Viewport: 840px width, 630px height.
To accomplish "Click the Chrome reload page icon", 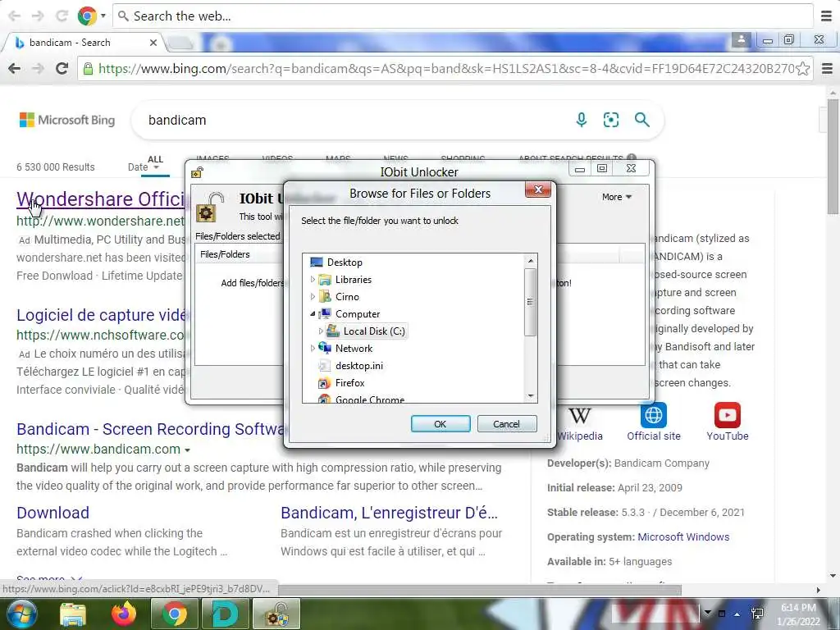I will [62, 68].
